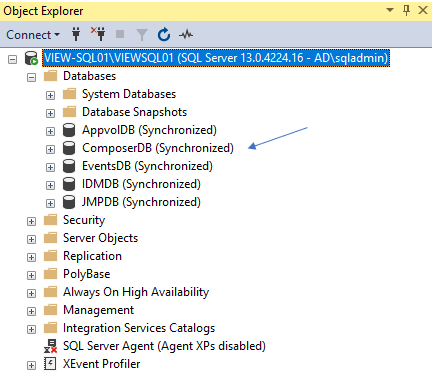434x379 pixels.
Task: Click the AppvolDB database cylinder icon
Action: pyautogui.click(x=69, y=130)
